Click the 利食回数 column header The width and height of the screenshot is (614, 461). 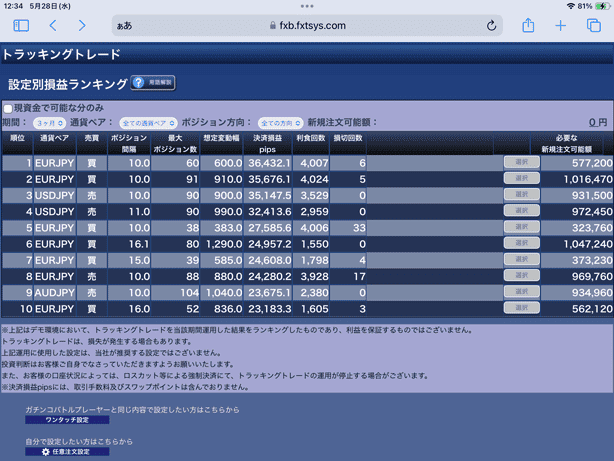(311, 143)
